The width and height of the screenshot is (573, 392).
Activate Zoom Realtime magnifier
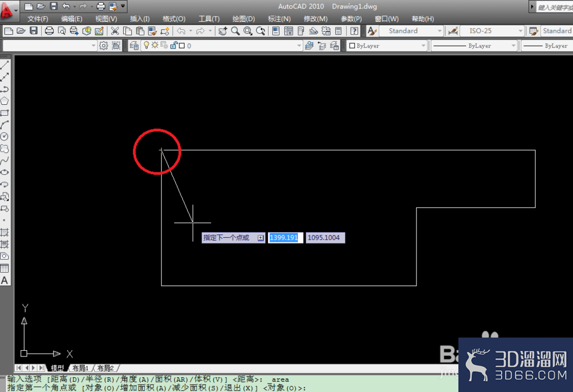236,31
